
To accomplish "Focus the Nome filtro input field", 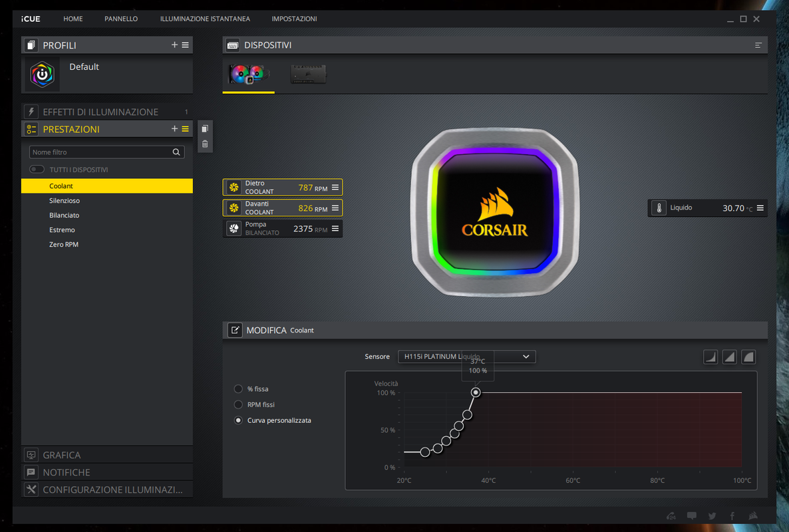I will point(106,152).
